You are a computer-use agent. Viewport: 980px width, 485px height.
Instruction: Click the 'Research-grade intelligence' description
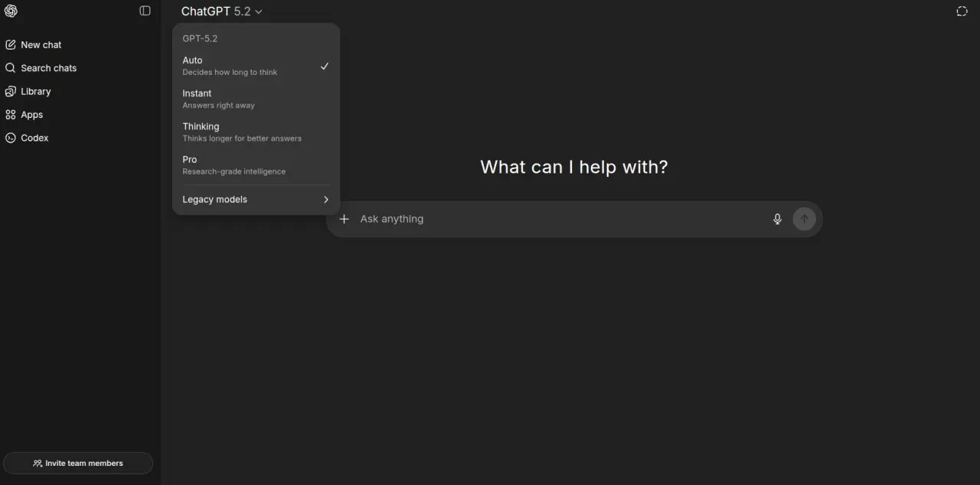click(x=234, y=171)
